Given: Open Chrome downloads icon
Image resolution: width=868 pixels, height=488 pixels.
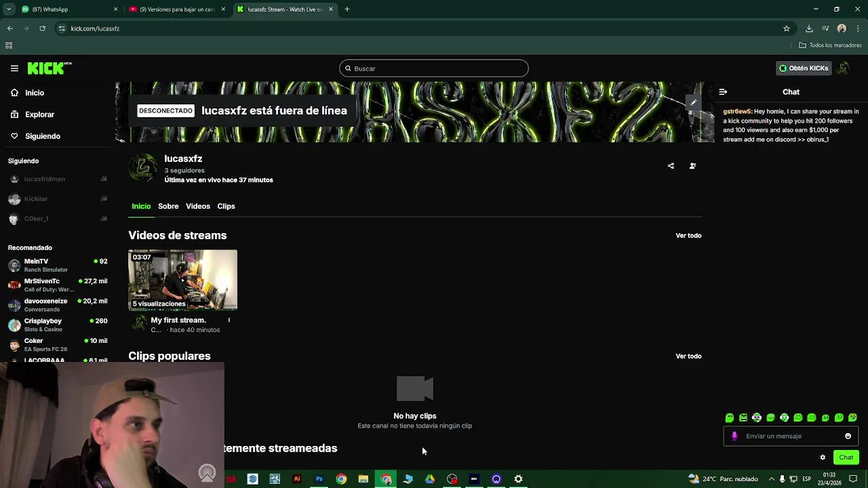Looking at the screenshot, I should click(x=809, y=28).
